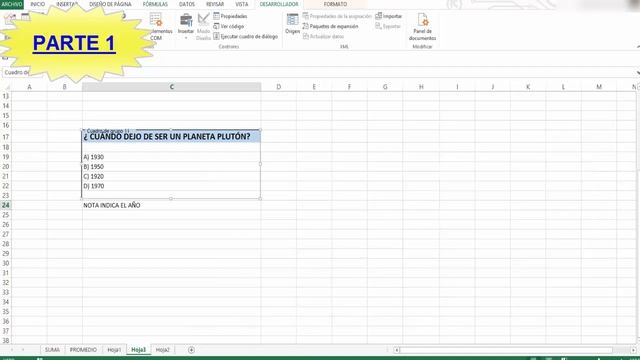Select row 30 header

coord(6,263)
